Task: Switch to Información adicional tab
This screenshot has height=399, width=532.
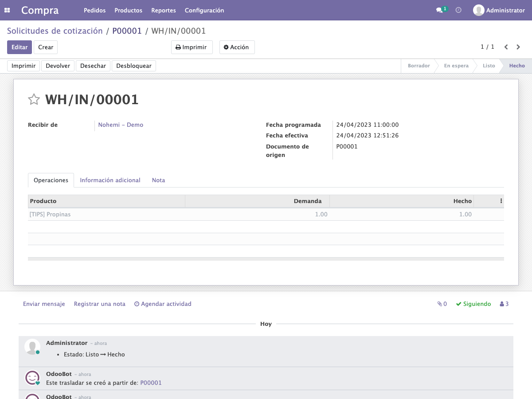Action: click(110, 180)
